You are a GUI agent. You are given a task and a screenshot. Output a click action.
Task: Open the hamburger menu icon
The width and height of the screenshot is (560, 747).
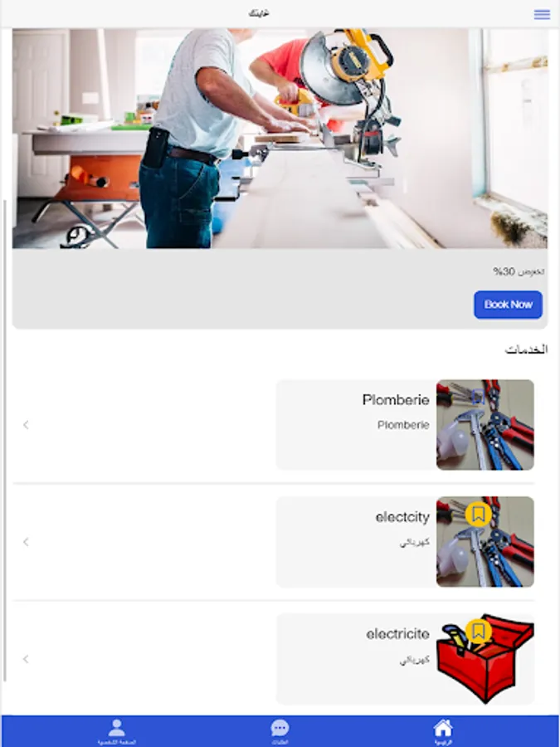(542, 14)
